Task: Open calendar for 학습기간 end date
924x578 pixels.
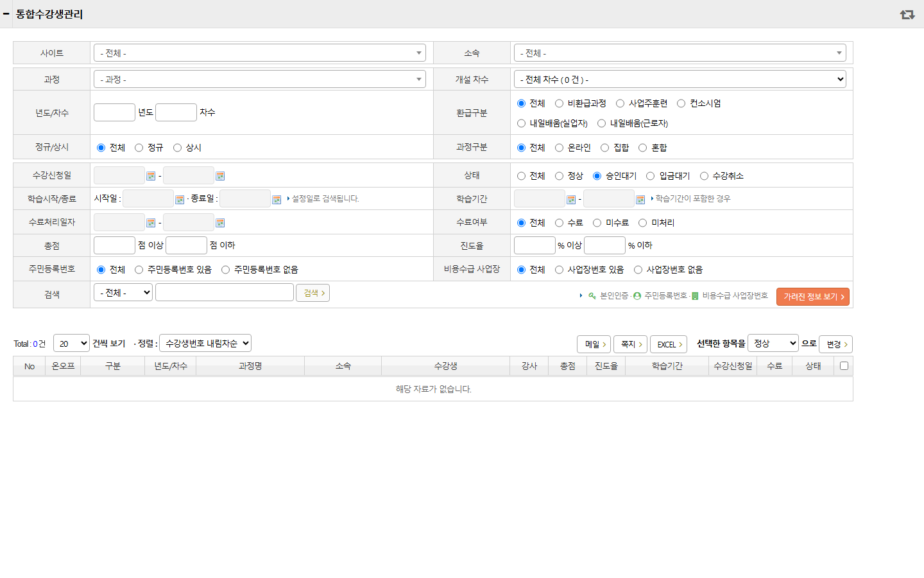Action: pos(640,200)
